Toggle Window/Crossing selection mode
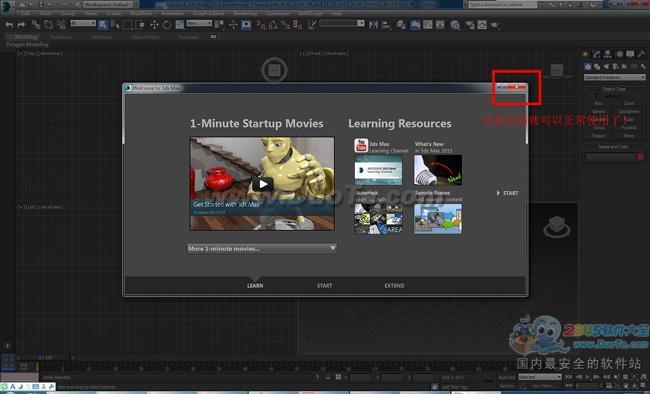The width and height of the screenshot is (650, 394). click(140, 25)
